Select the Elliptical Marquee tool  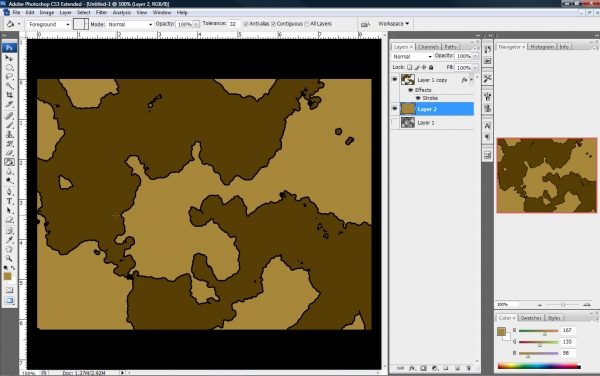[9, 68]
